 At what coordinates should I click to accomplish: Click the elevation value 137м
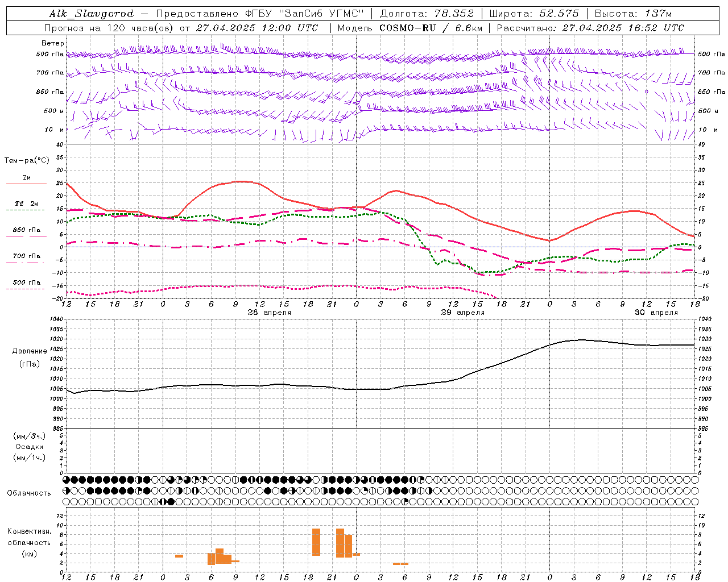[659, 14]
